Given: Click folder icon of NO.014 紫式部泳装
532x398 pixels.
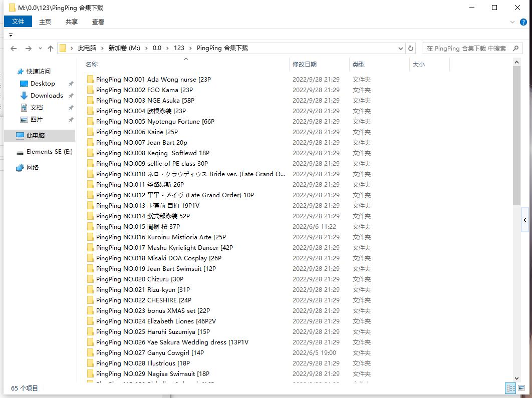Looking at the screenshot, I should coord(90,216).
